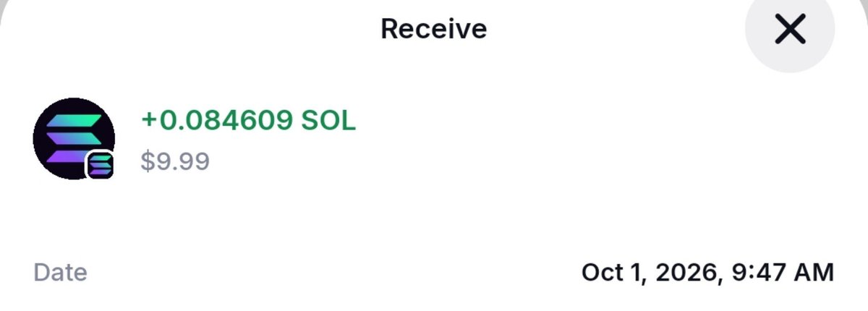Select the small Solana network badge
This screenshot has width=868, height=311.
coord(101,165)
